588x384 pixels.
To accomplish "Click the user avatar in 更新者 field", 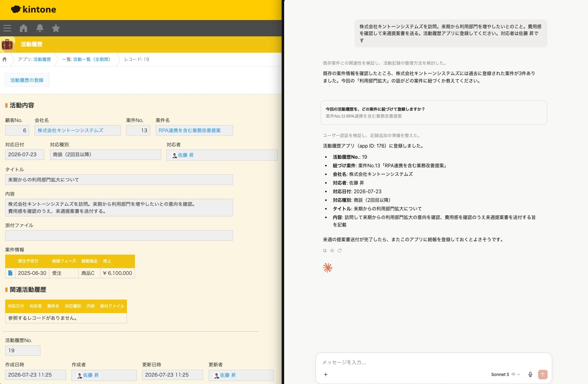I will click(x=217, y=375).
